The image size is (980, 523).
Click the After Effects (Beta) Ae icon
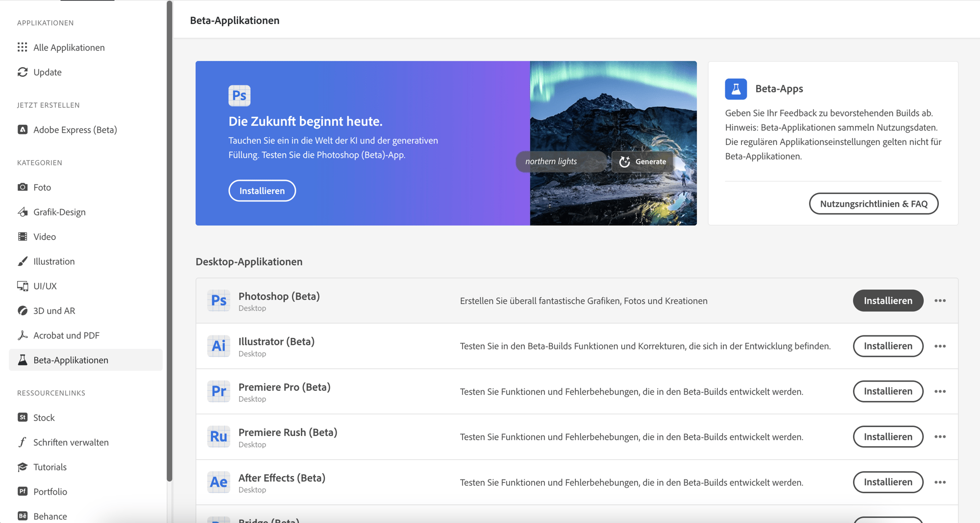click(219, 482)
